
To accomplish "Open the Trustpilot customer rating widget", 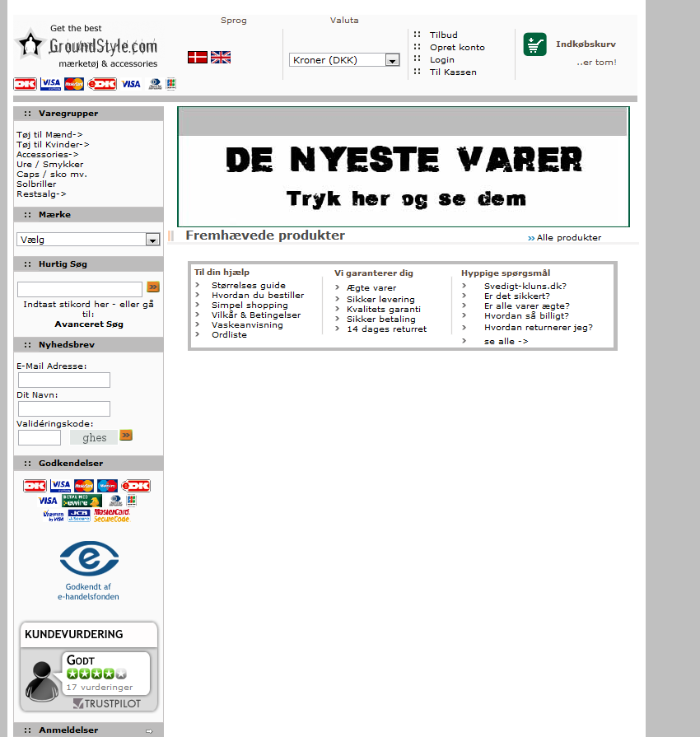I will (88, 667).
